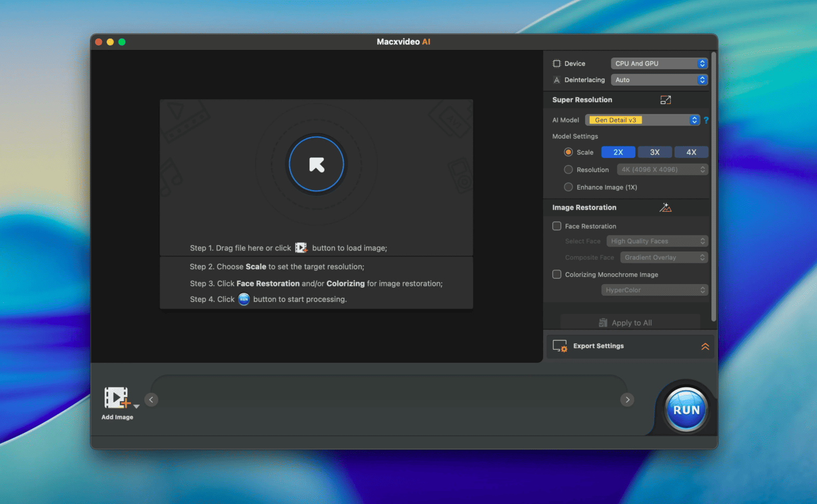The height and width of the screenshot is (504, 817).
Task: Click the Apply to All button
Action: (630, 323)
